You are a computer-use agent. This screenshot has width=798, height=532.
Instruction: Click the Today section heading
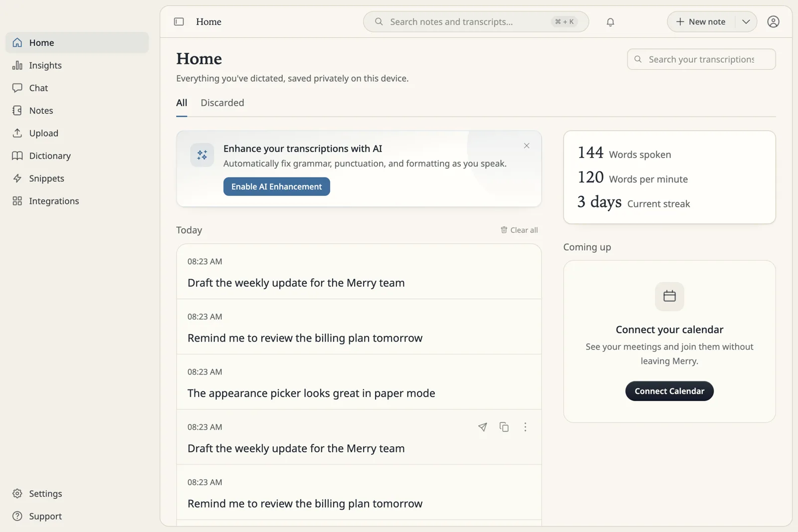(189, 230)
